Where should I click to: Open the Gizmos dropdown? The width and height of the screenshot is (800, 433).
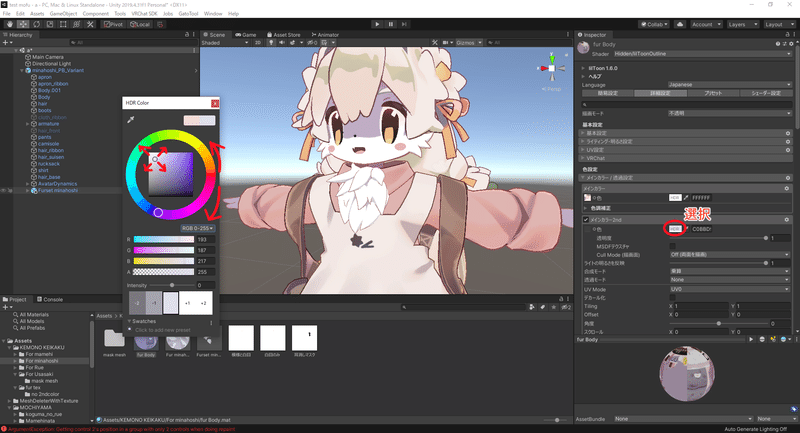coord(469,43)
